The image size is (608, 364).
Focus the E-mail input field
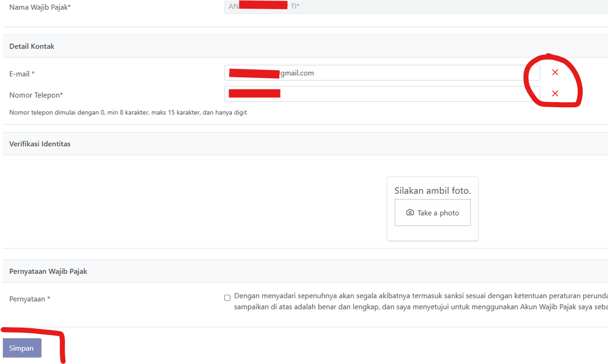pos(382,73)
